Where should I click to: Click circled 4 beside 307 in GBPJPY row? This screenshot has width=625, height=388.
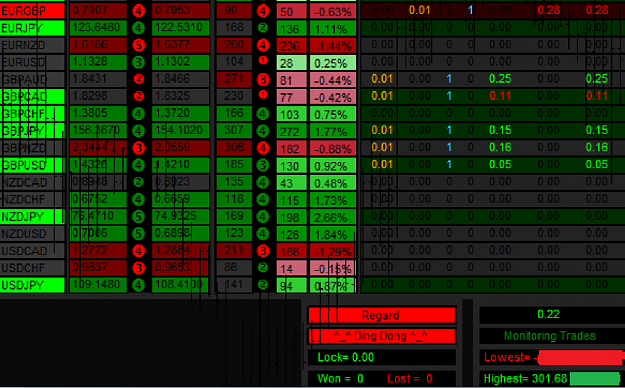coord(263,131)
